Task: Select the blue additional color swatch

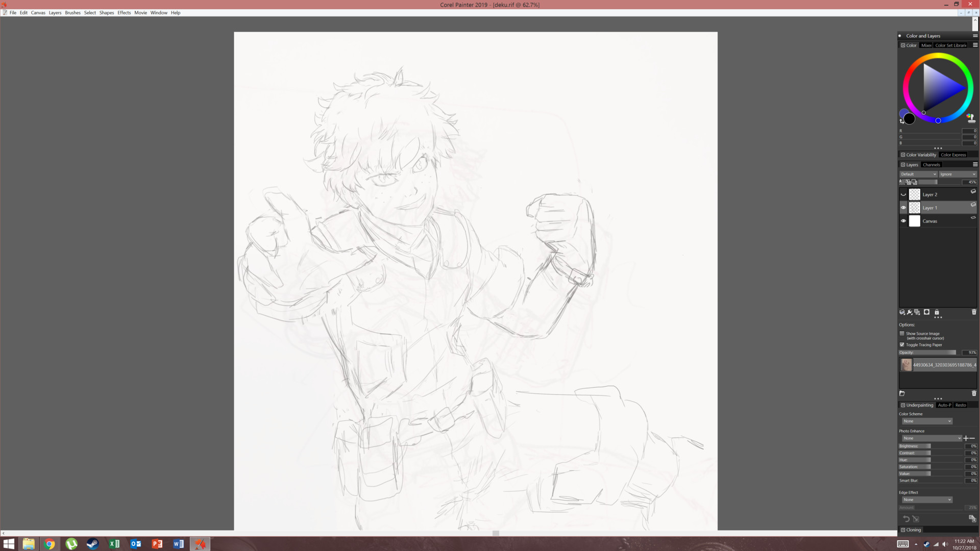Action: (x=903, y=112)
